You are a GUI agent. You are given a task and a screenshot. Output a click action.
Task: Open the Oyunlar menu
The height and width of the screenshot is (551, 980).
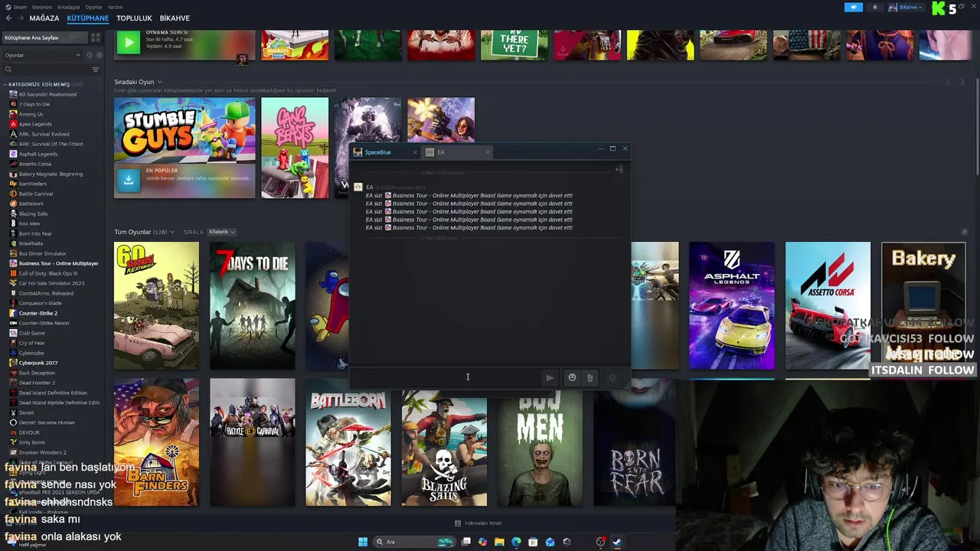coord(93,7)
